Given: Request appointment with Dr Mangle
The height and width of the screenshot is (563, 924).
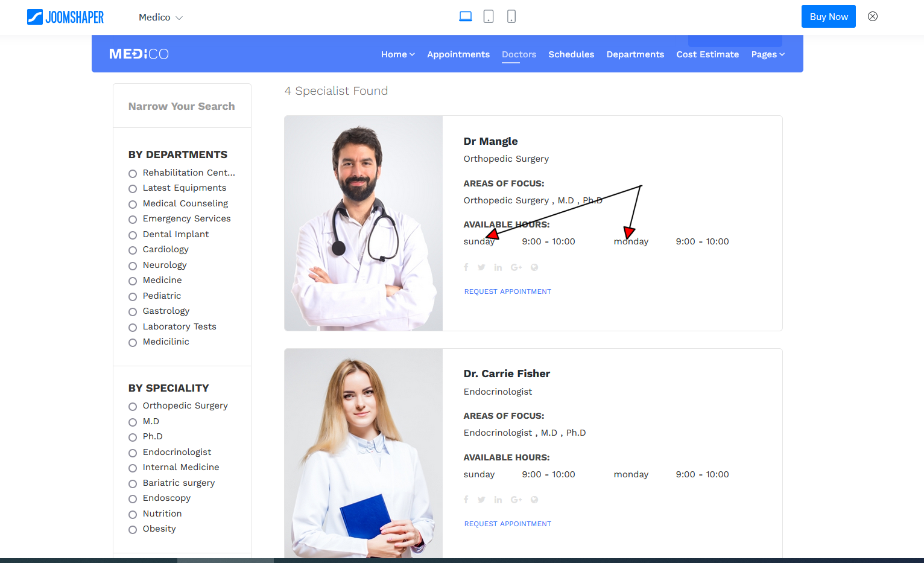Looking at the screenshot, I should coord(507,291).
